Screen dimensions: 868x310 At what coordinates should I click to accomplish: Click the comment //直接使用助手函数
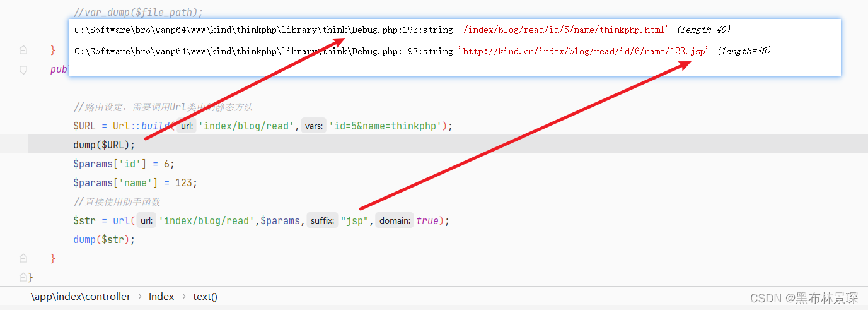tap(117, 201)
